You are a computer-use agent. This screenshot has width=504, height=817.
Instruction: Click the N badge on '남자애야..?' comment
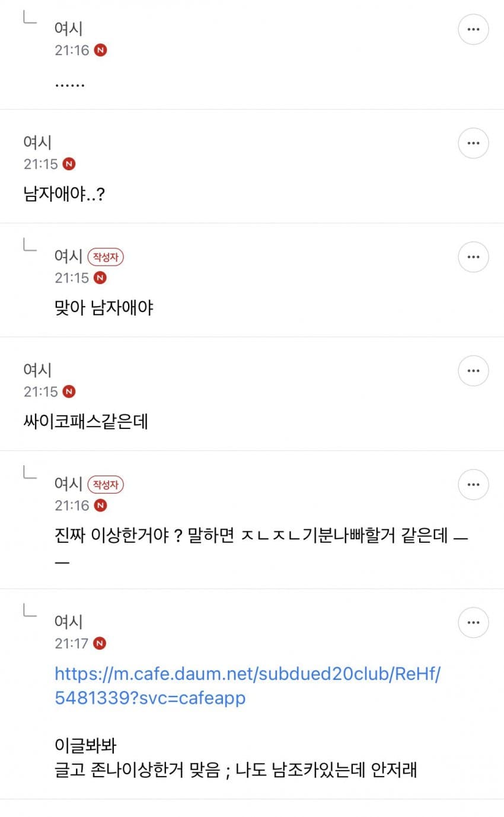(x=69, y=164)
